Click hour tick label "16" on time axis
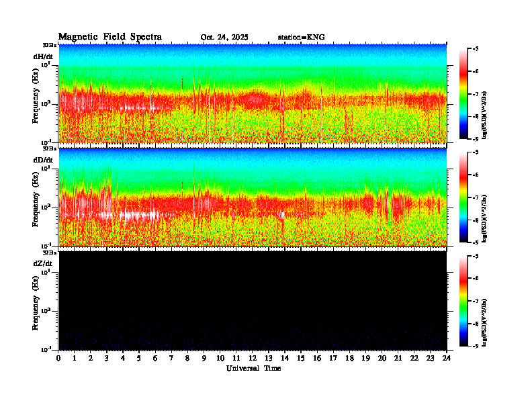The image size is (532, 411). [x=317, y=358]
